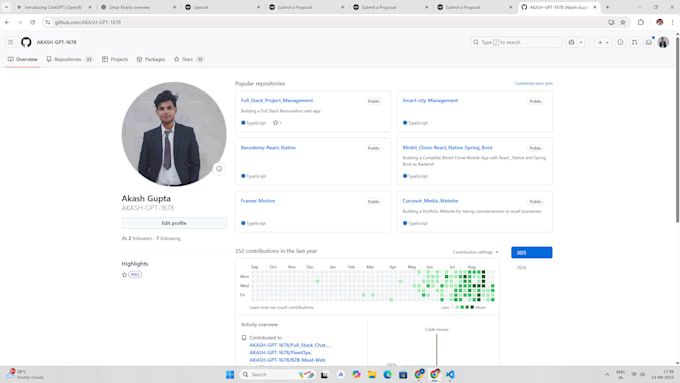680x383 pixels.
Task: Open the notifications inbox icon
Action: [x=649, y=42]
